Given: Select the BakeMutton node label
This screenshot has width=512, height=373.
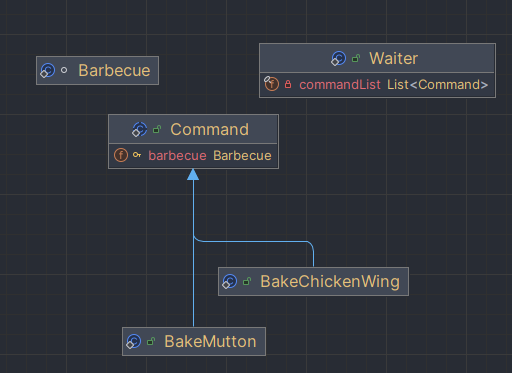Looking at the screenshot, I should pos(210,341).
